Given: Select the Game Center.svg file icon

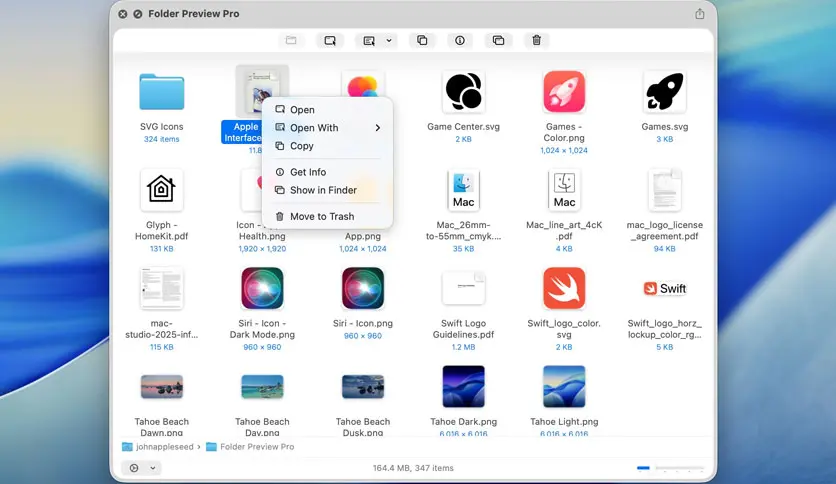Looking at the screenshot, I should [463, 92].
